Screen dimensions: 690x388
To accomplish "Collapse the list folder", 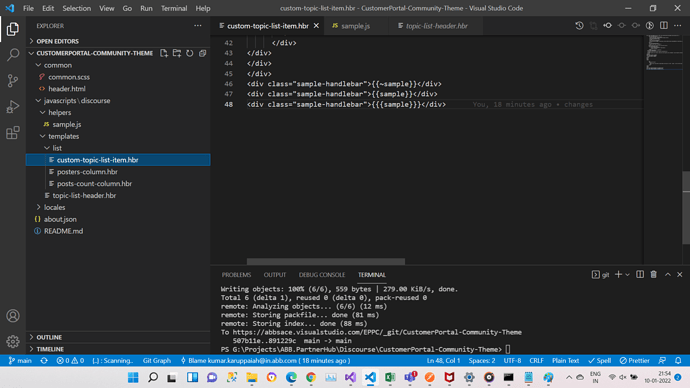I will coord(47,148).
